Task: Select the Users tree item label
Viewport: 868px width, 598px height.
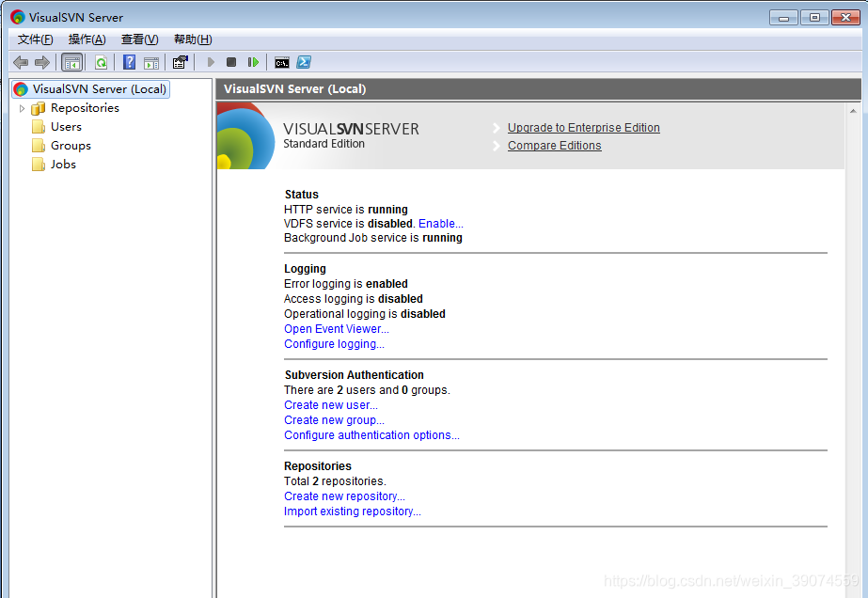Action: coord(66,127)
